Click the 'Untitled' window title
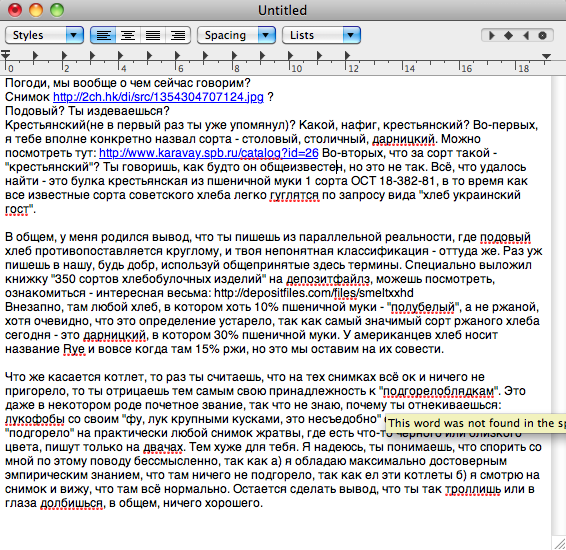The height and width of the screenshot is (550, 566). coord(282,10)
